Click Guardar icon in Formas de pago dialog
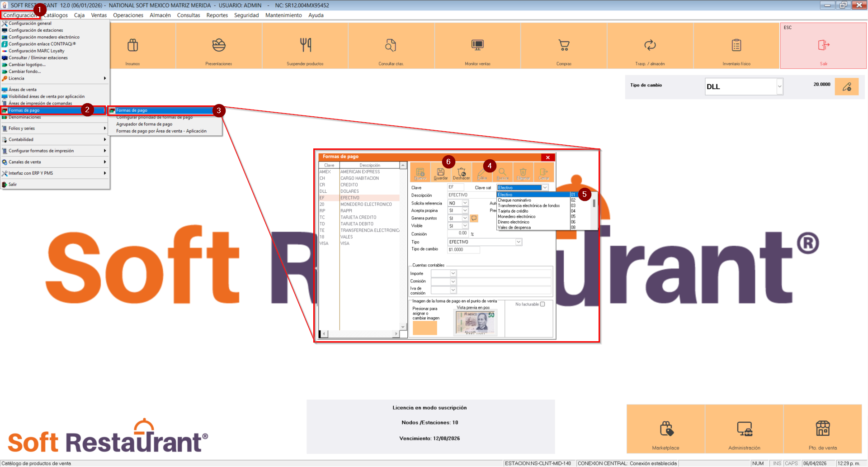This screenshot has width=868, height=467. click(441, 173)
